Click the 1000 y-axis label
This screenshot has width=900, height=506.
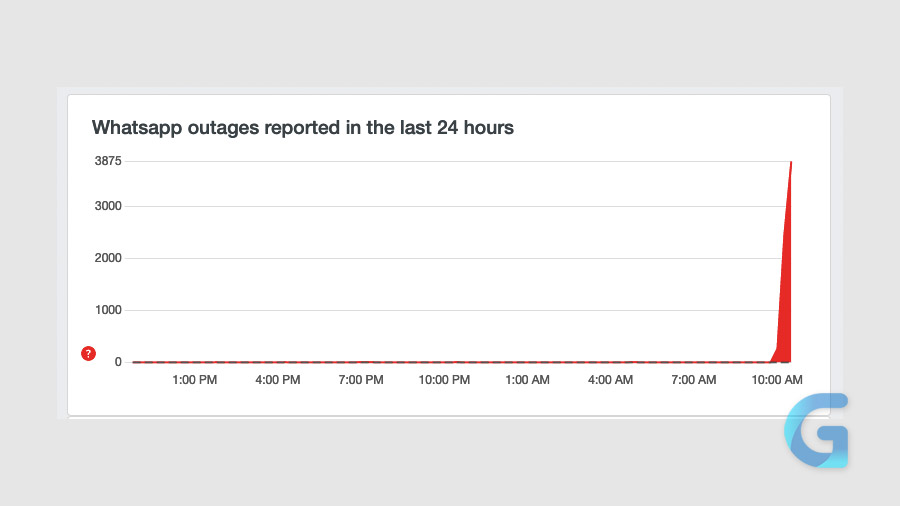pos(108,310)
